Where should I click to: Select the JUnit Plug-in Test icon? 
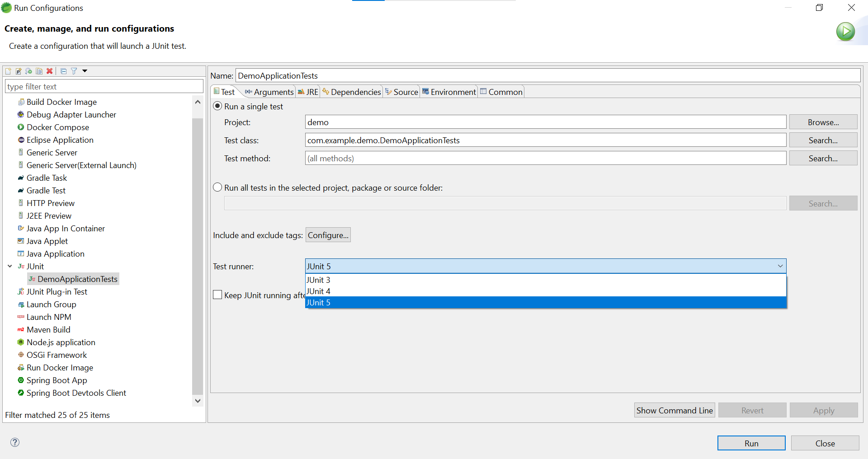pyautogui.click(x=21, y=291)
